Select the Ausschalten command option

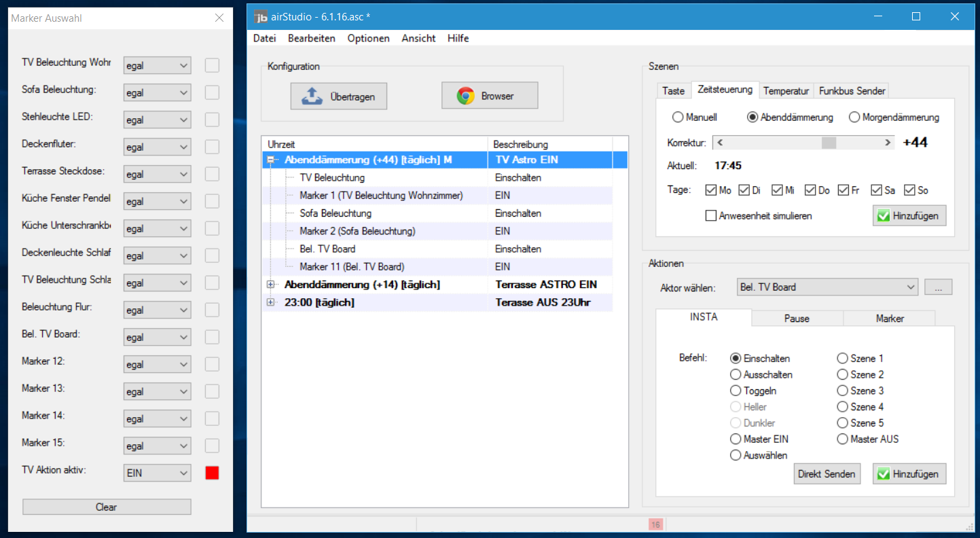pyautogui.click(x=736, y=375)
